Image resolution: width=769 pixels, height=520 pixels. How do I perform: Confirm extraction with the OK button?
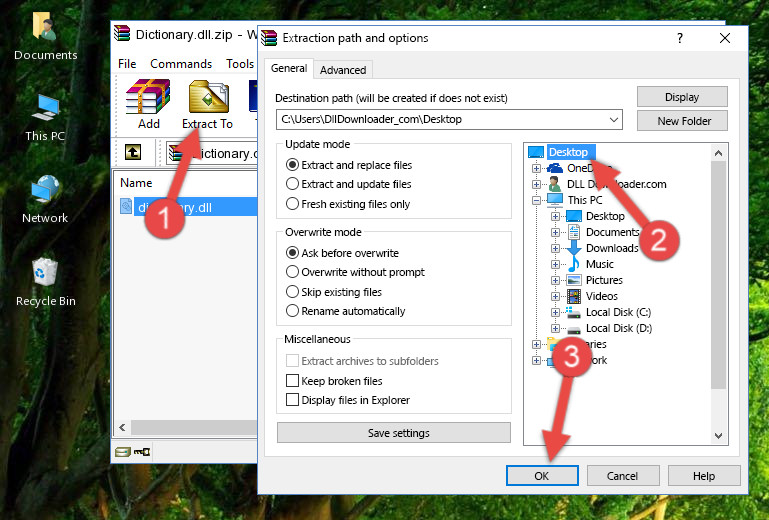click(542, 476)
